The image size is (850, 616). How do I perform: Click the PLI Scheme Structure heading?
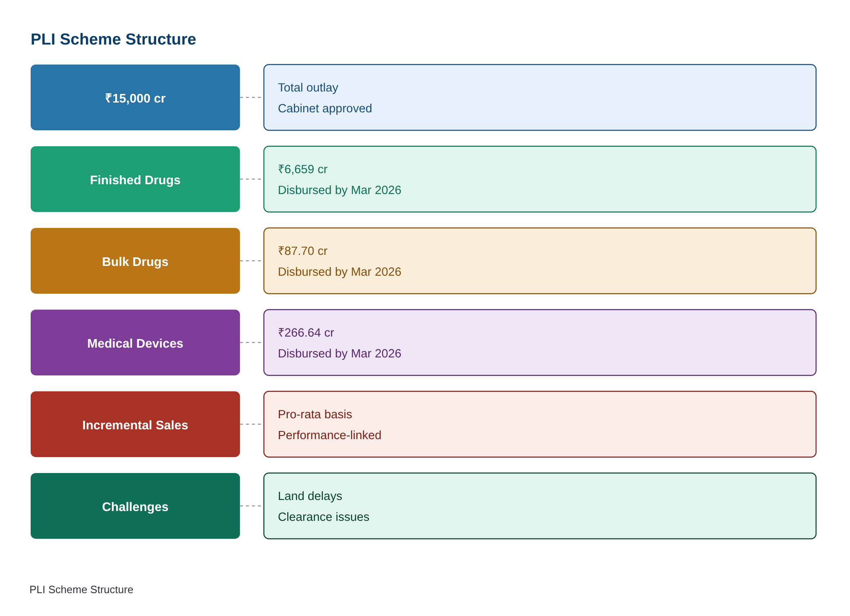pyautogui.click(x=113, y=39)
